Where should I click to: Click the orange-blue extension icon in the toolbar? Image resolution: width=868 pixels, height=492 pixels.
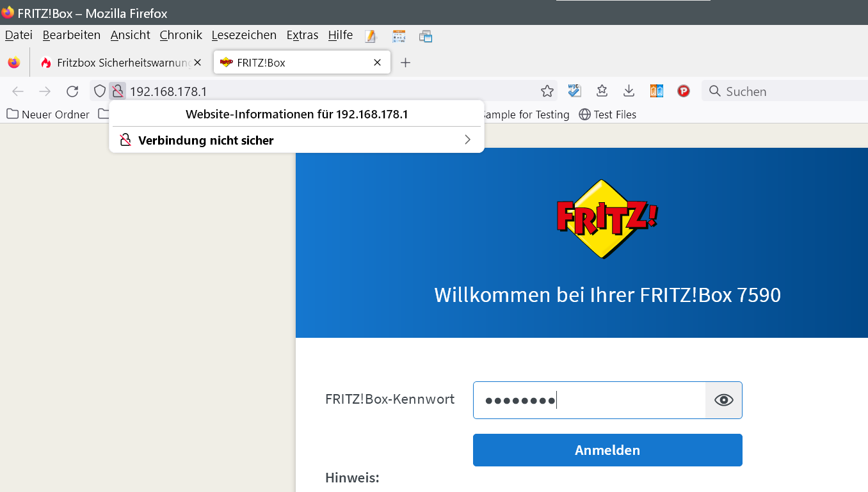click(657, 91)
